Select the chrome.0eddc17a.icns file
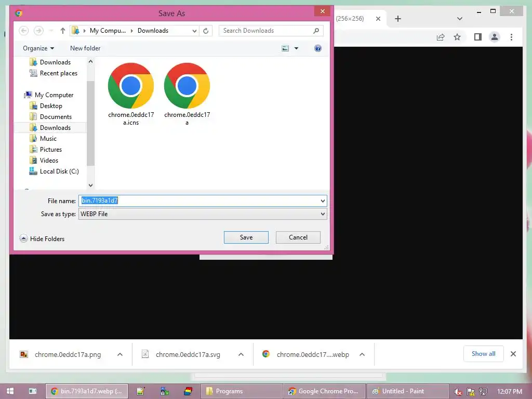532x399 pixels. coord(131,94)
